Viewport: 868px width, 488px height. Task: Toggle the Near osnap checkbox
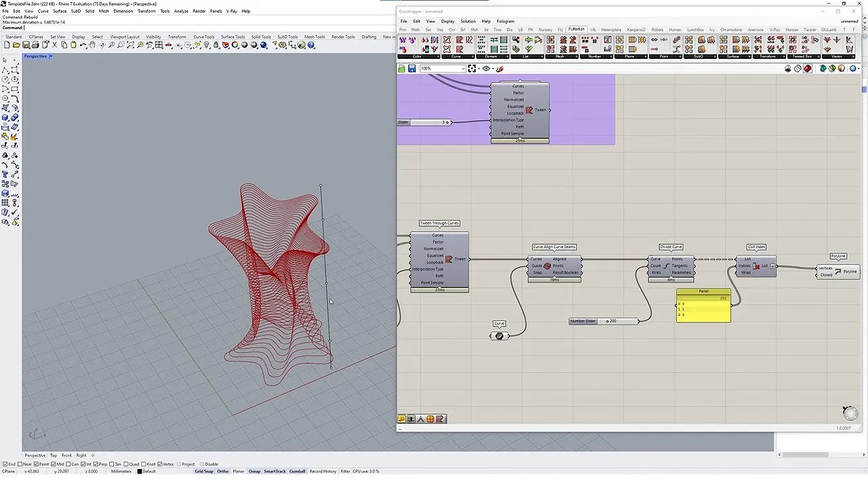click(x=20, y=464)
